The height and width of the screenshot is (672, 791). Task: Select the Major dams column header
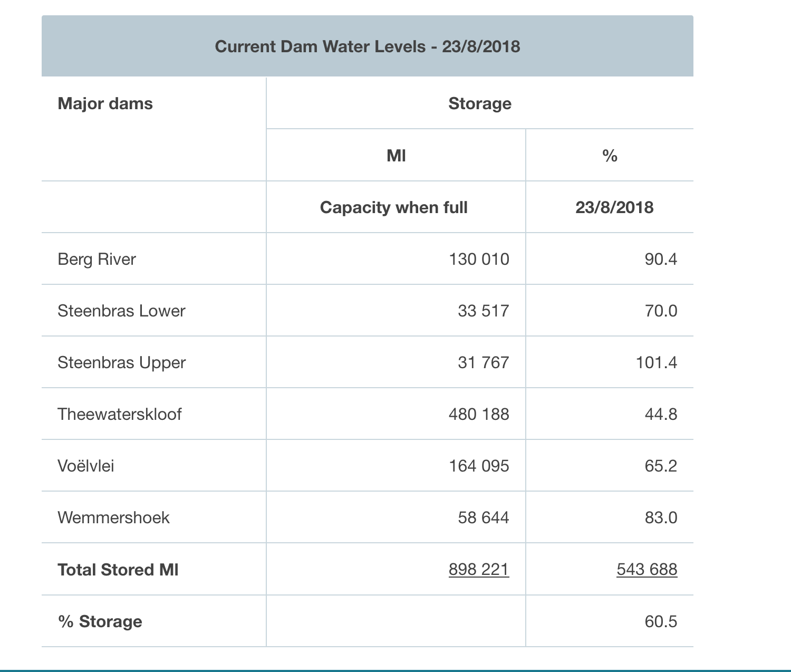click(x=105, y=103)
